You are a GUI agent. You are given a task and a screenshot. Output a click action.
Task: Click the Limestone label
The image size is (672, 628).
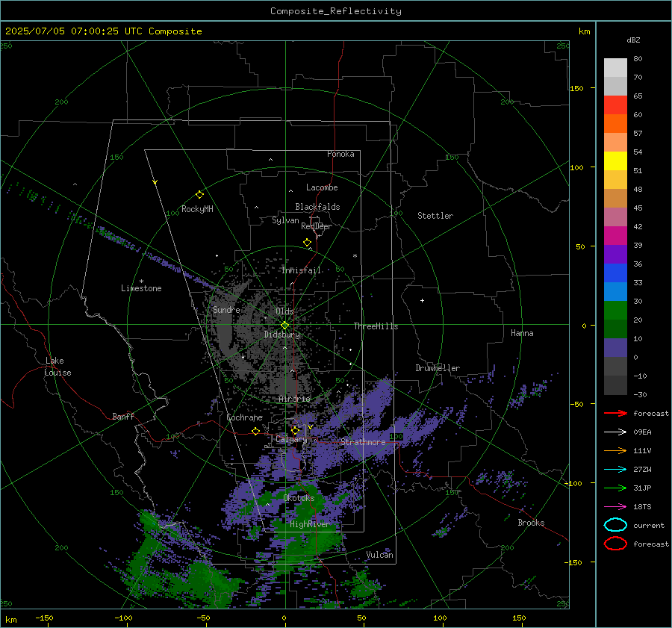[x=141, y=288]
